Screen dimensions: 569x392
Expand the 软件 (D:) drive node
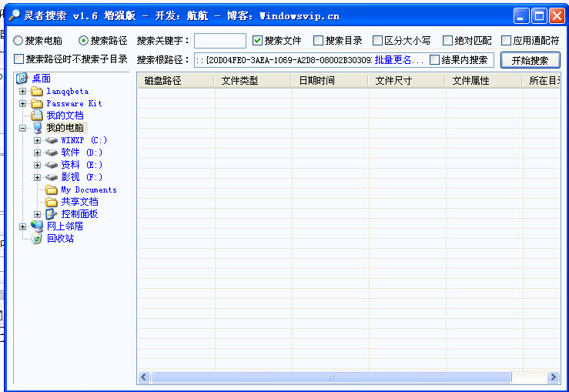[37, 152]
